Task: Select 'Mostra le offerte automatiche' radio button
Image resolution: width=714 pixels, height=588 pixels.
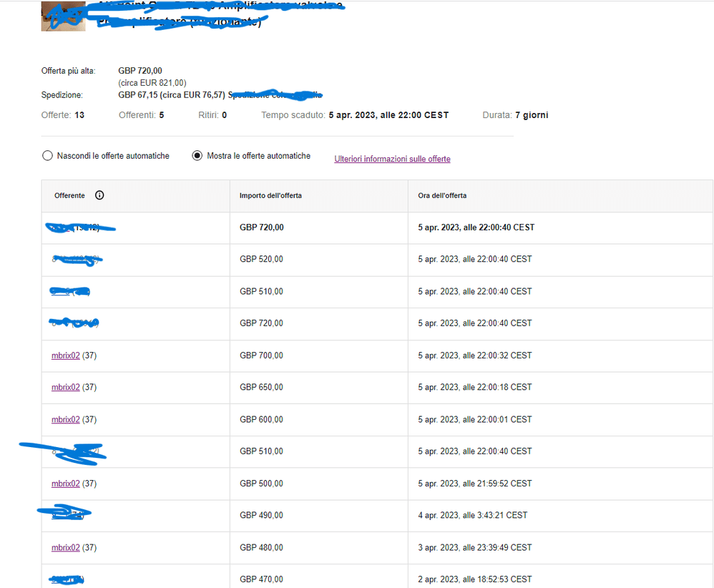Action: click(x=197, y=156)
